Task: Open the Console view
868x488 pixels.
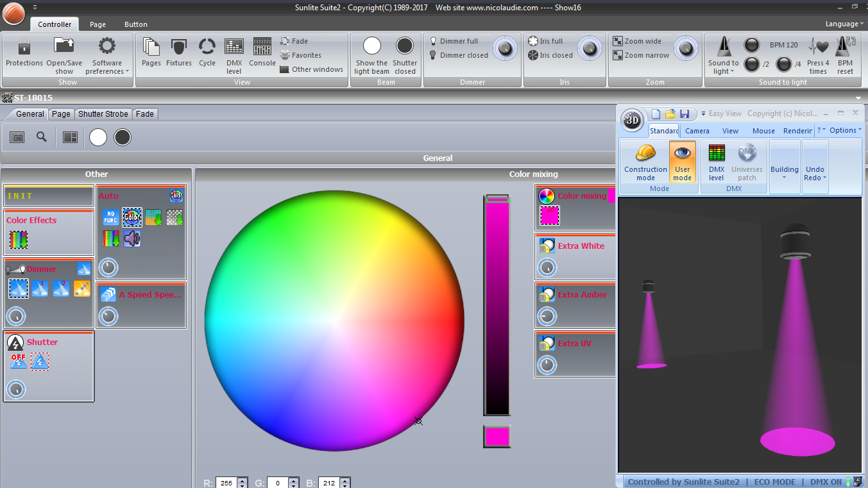Action: click(262, 53)
